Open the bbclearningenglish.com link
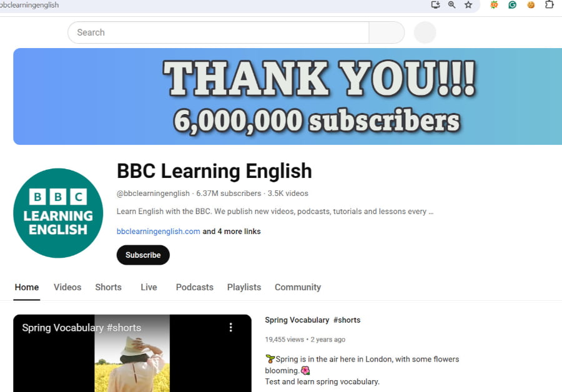Viewport: 562px width, 392px height. [x=158, y=231]
